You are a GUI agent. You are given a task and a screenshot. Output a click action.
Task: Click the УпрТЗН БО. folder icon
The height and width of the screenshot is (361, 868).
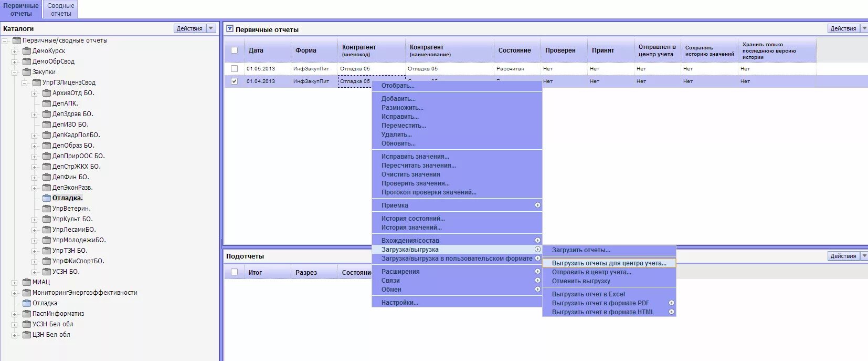47,251
